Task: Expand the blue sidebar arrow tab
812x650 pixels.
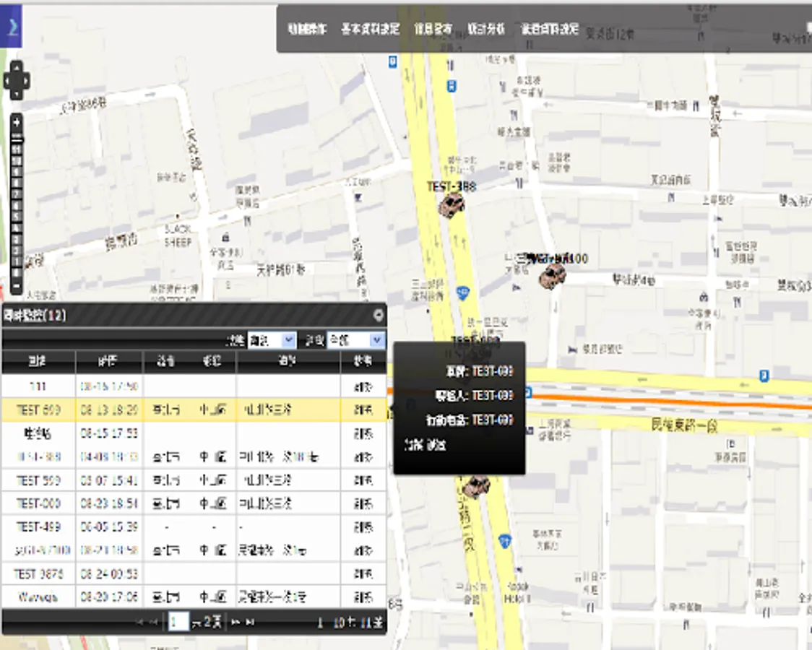Action: [11, 26]
